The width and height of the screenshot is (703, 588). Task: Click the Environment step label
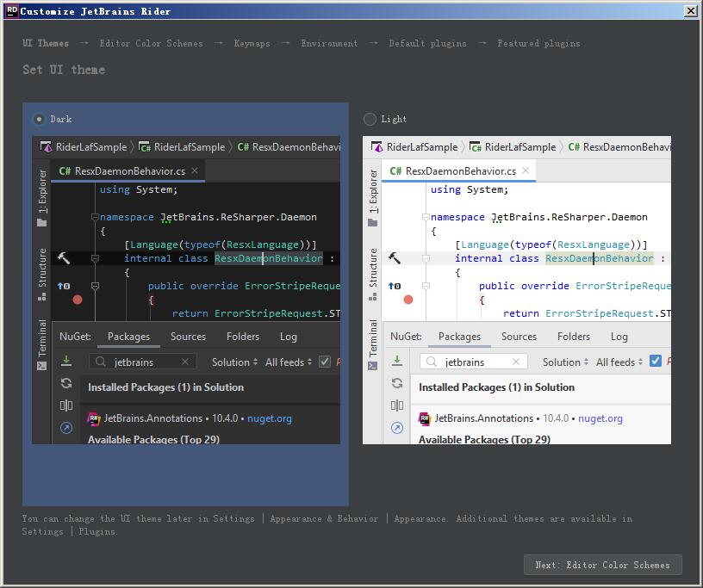329,43
